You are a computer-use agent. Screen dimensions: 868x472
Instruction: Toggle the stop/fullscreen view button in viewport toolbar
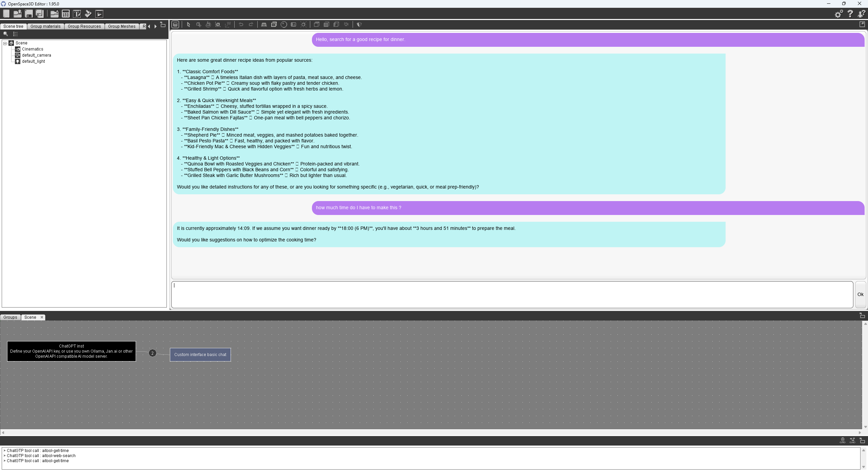point(175,24)
